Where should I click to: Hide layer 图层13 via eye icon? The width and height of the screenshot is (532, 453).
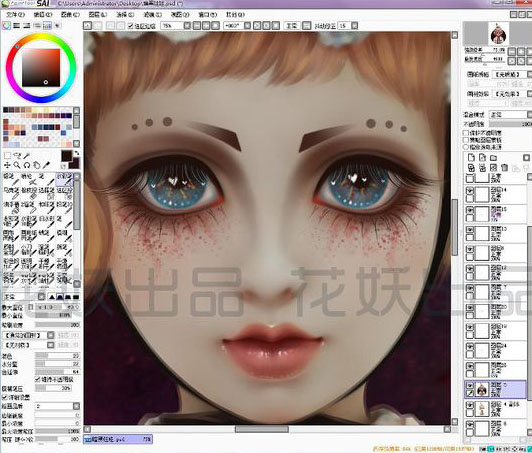(470, 230)
